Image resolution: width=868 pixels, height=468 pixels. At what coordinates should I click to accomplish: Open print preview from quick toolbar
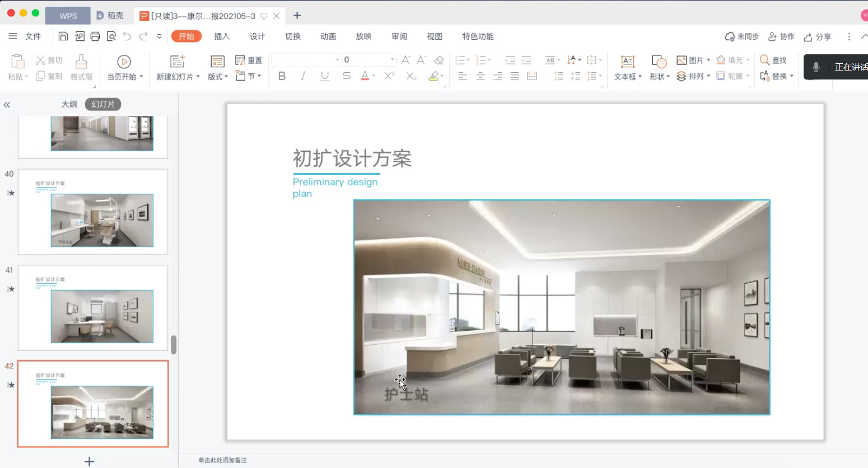pyautogui.click(x=111, y=36)
